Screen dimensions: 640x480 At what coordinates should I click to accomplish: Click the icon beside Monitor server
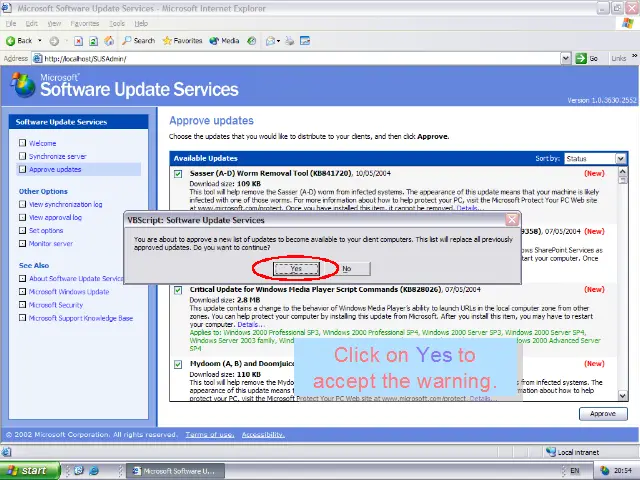coord(22,243)
